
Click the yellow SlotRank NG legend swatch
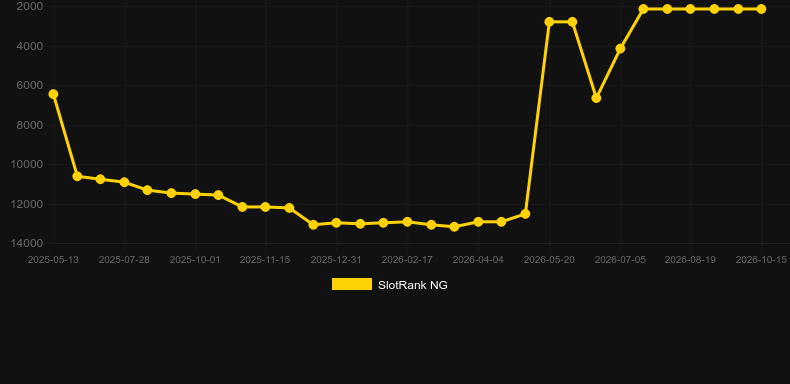click(352, 284)
